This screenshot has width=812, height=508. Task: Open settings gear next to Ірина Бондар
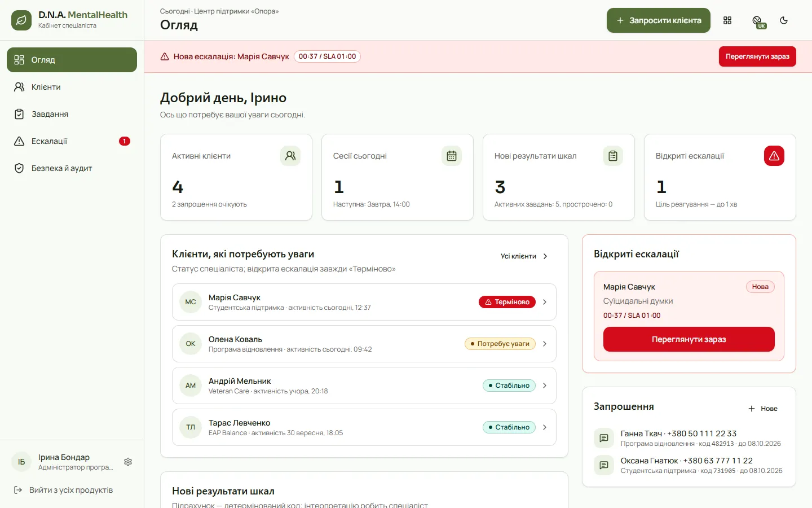tap(128, 462)
